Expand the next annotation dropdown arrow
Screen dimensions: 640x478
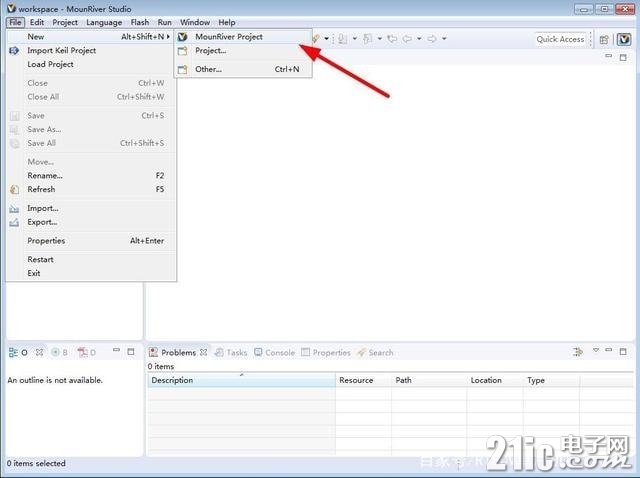355,39
